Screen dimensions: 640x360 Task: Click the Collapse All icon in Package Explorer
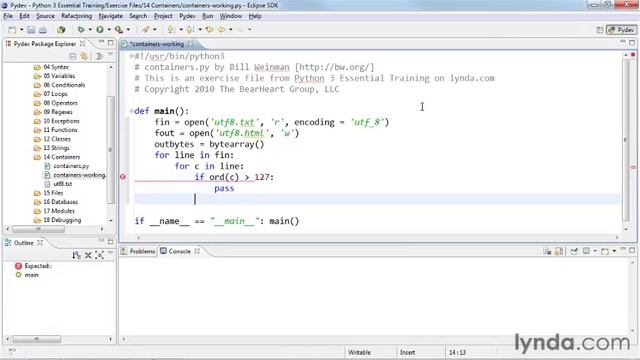tap(73, 56)
